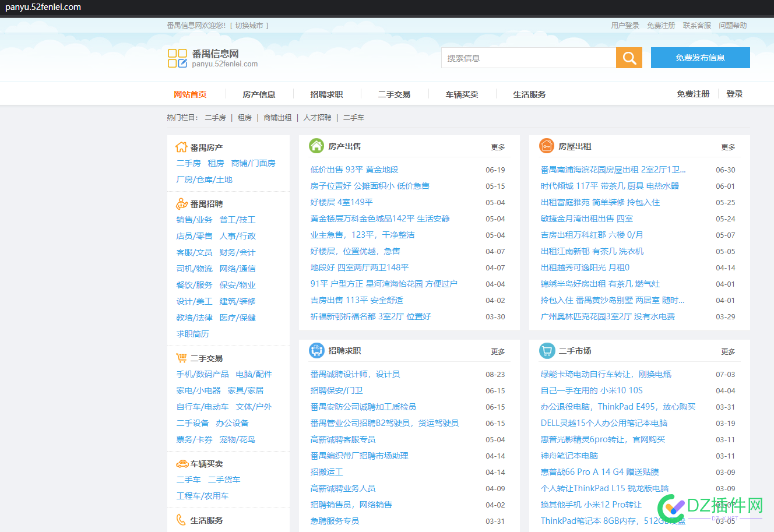Click the 生活服务 phone icon in sidebar
Image resolution: width=774 pixels, height=532 pixels.
pyautogui.click(x=181, y=520)
